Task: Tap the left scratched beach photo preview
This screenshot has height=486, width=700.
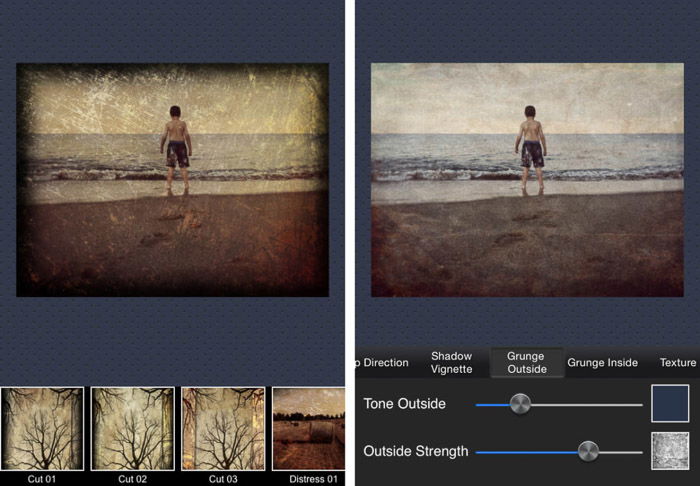Action: (172, 180)
